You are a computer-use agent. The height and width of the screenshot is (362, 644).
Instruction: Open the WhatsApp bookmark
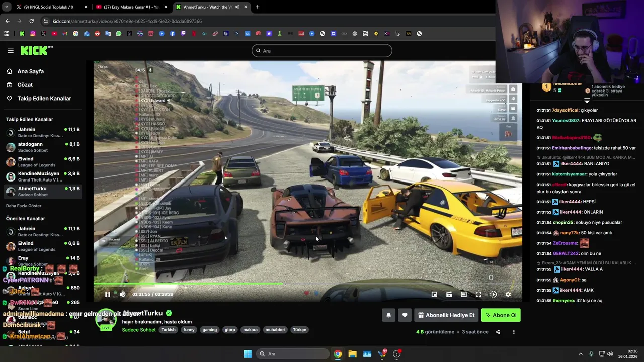[x=119, y=34]
